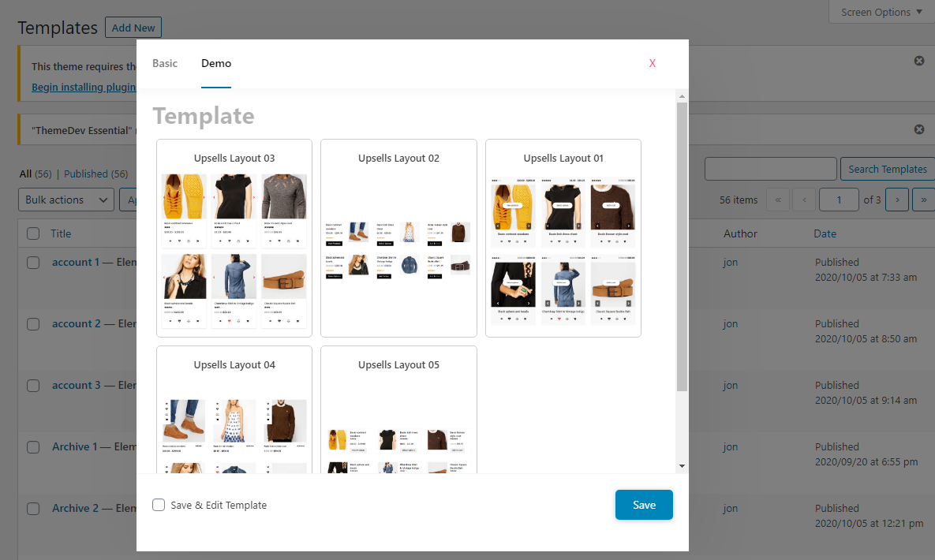The height and width of the screenshot is (560, 935).
Task: Choose the Upsells Layout 04 template
Action: (234, 409)
